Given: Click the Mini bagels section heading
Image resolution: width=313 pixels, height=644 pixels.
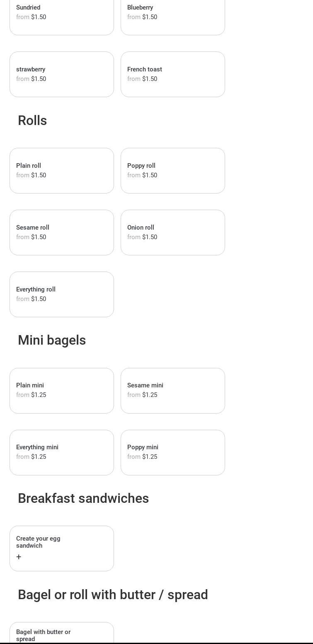Looking at the screenshot, I should coord(52,340).
